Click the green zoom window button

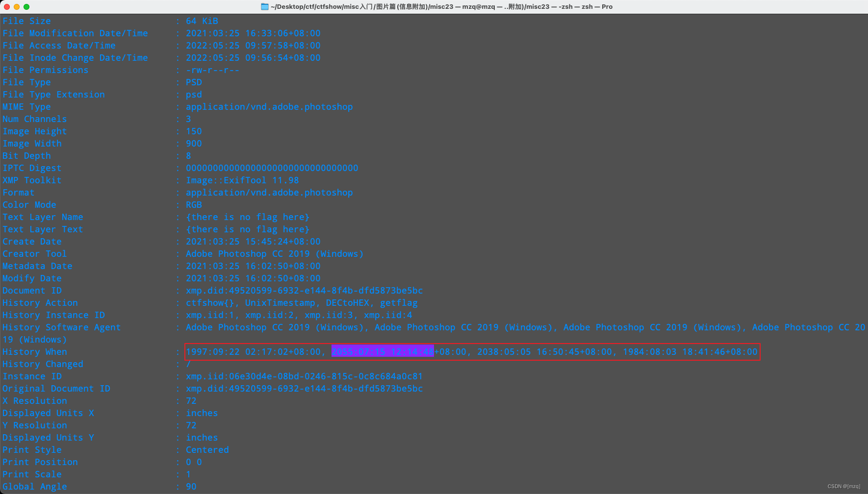point(26,7)
